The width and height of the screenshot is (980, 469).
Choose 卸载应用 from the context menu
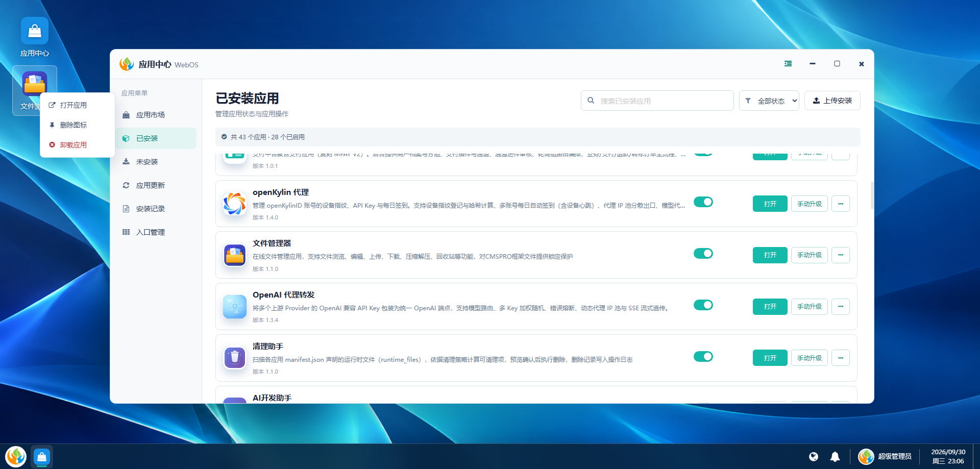pyautogui.click(x=77, y=145)
